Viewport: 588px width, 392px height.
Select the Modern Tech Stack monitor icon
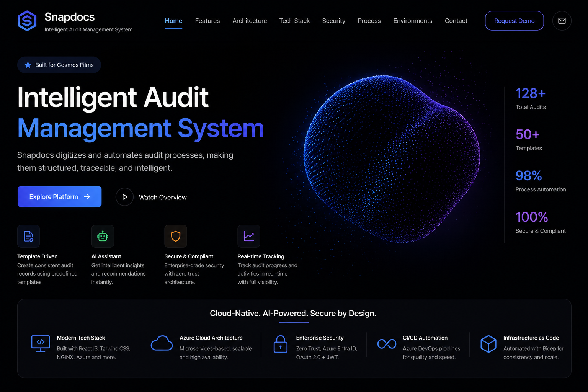[x=41, y=343]
